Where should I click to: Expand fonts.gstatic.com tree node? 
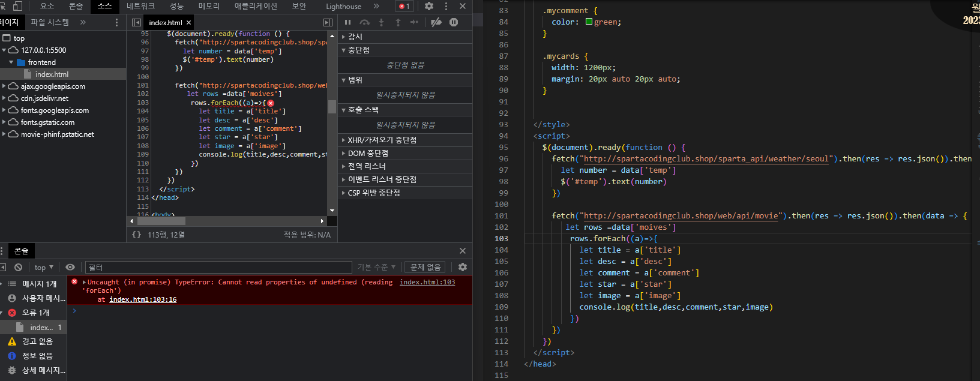[x=4, y=122]
